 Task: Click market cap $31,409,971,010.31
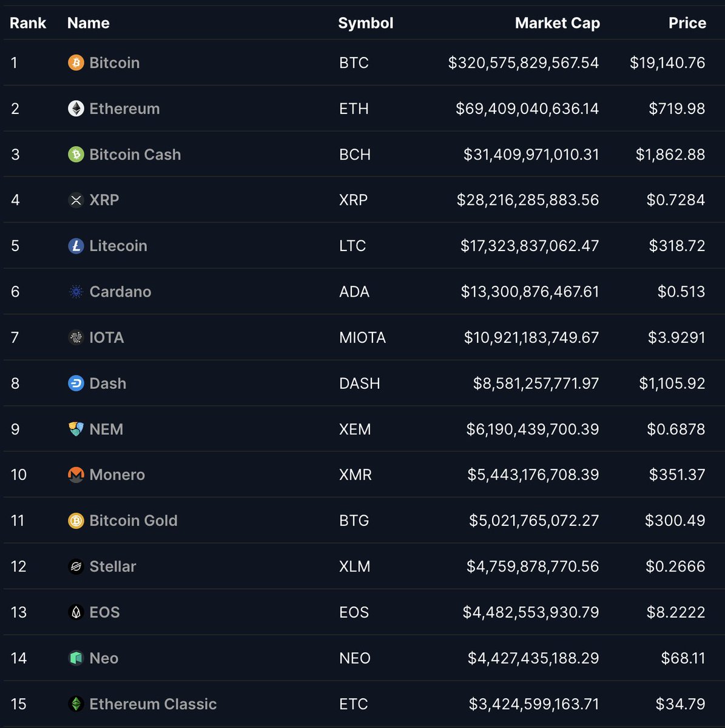coord(531,154)
